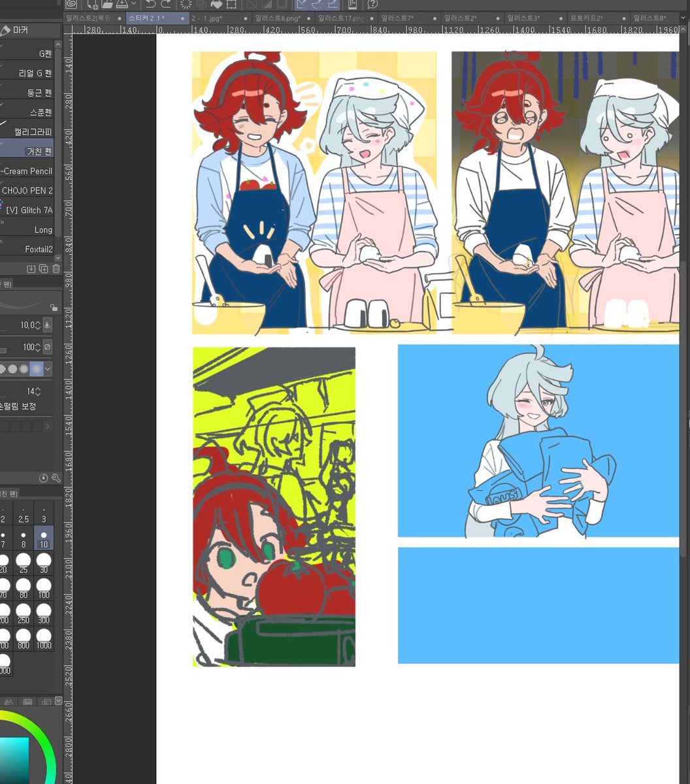This screenshot has height=784, width=690.
Task: Select the highlighted anti-aliasing level option
Action: [36, 369]
